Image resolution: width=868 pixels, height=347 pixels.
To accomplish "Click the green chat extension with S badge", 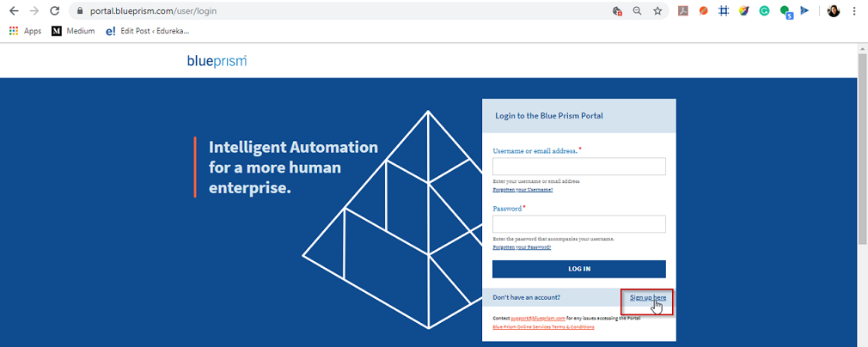I will pyautogui.click(x=785, y=12).
